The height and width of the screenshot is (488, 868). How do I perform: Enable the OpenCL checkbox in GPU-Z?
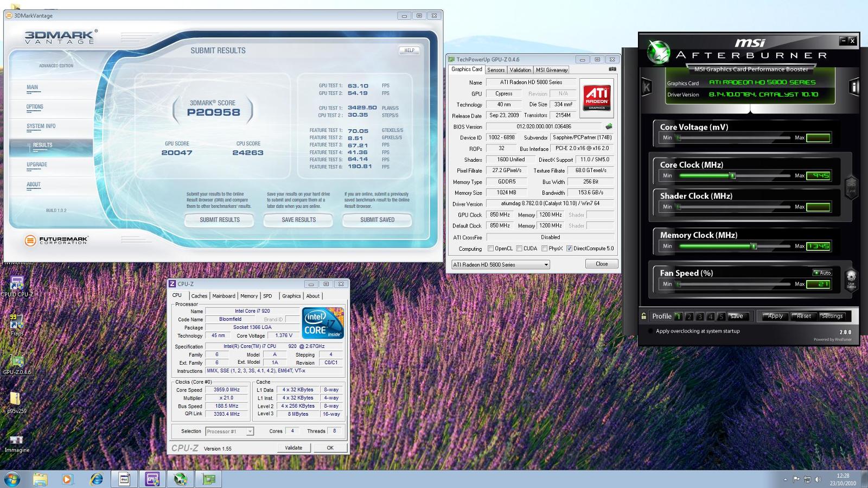490,249
